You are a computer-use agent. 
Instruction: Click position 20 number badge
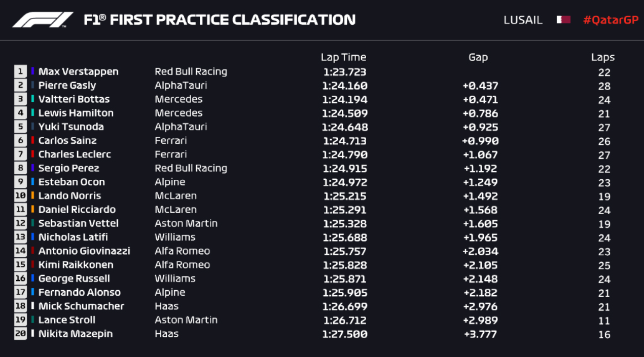(20, 334)
